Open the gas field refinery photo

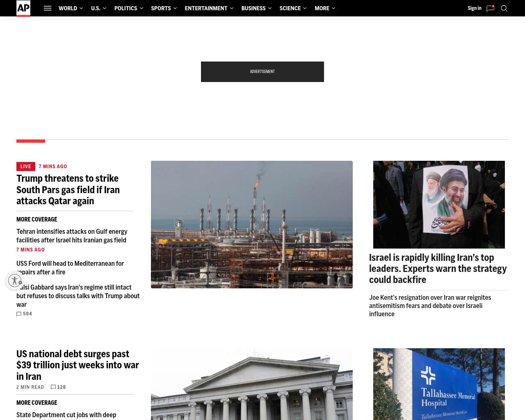tap(252, 224)
